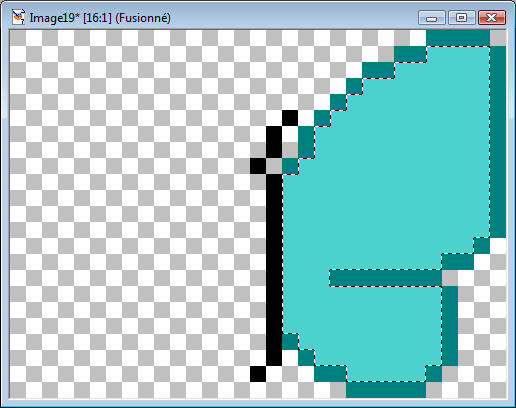Click the teal pixel beside black line's lower end

[290, 342]
